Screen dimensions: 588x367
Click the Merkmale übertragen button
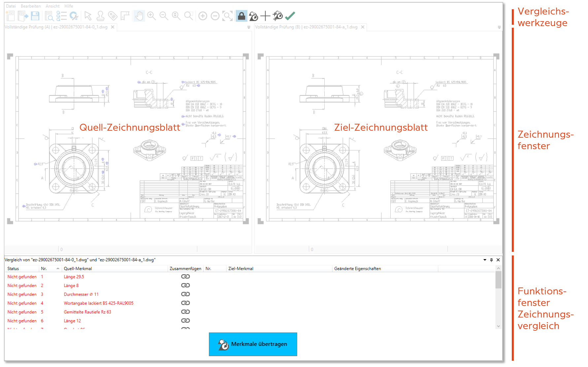(253, 344)
